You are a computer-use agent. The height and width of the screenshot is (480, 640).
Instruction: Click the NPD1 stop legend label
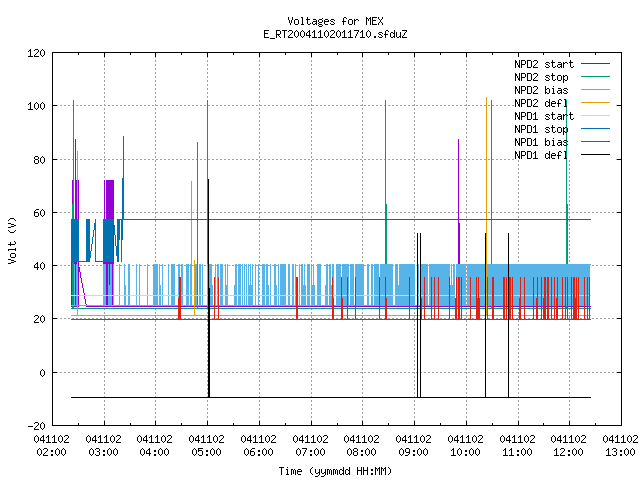tap(541, 129)
